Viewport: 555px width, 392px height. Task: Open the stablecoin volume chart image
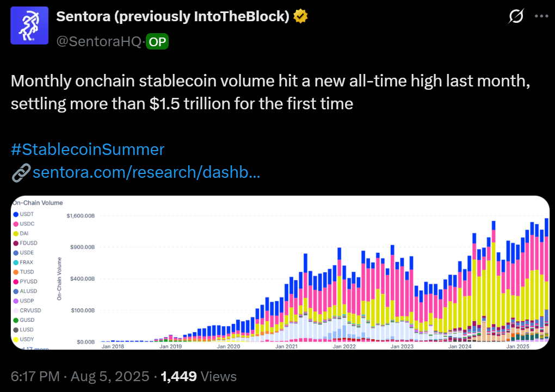point(280,273)
